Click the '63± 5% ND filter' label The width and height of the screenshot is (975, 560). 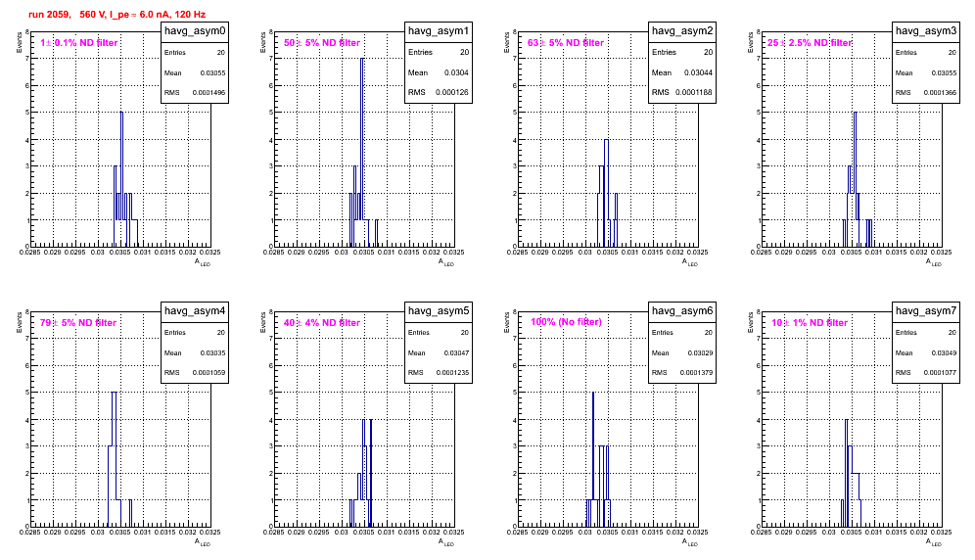566,43
